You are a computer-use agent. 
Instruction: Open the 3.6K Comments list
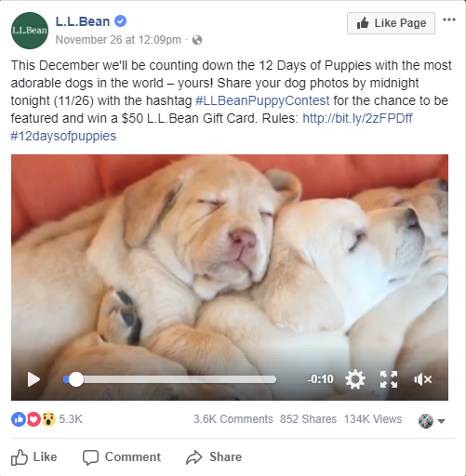coord(233,419)
